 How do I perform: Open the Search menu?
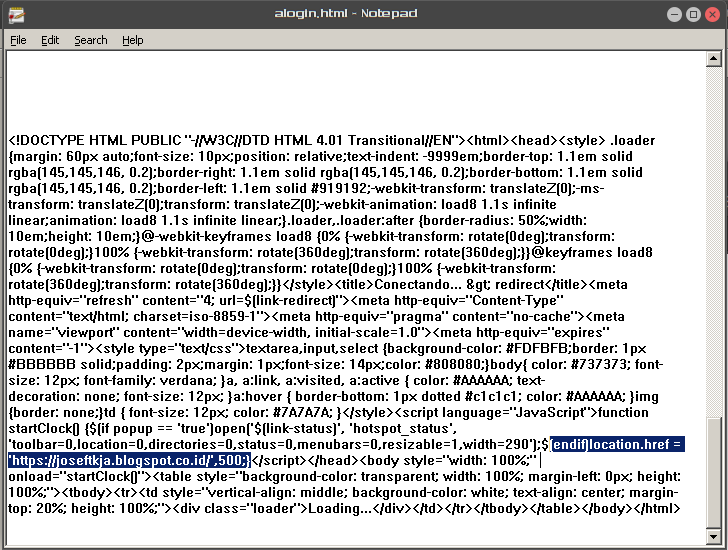[x=91, y=40]
